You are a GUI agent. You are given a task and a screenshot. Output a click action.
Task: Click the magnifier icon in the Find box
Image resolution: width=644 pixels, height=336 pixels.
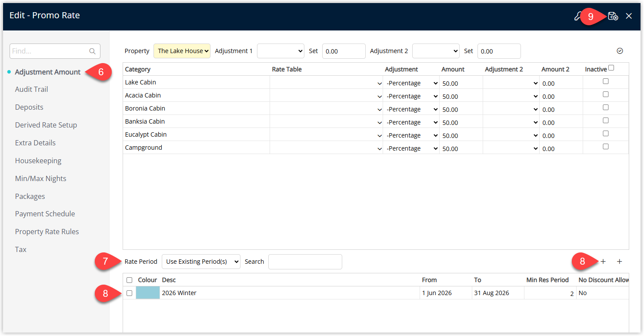92,51
